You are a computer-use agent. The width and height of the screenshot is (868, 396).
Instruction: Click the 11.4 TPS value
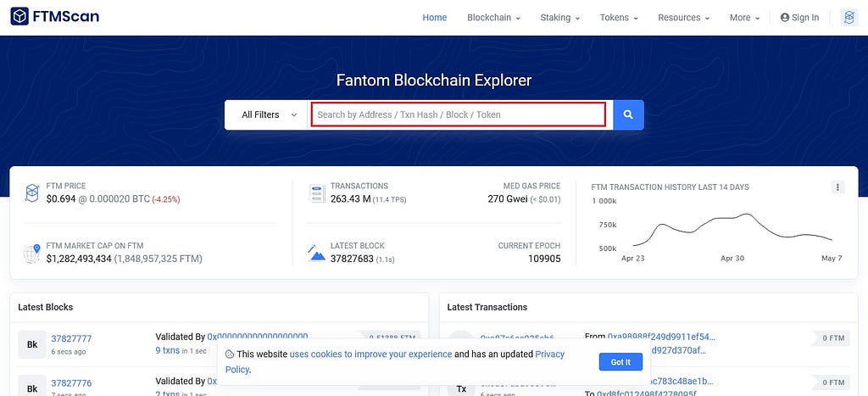(389, 199)
